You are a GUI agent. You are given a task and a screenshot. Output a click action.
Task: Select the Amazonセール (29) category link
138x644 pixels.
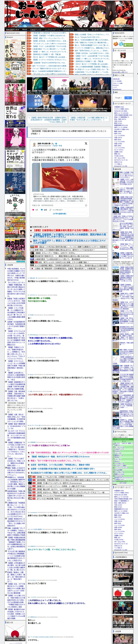pos(121,166)
